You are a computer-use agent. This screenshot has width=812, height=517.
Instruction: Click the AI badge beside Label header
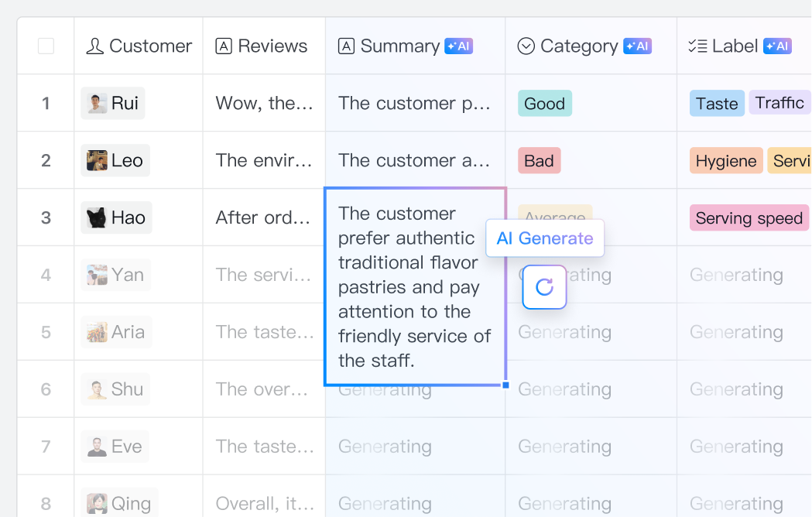(x=777, y=46)
